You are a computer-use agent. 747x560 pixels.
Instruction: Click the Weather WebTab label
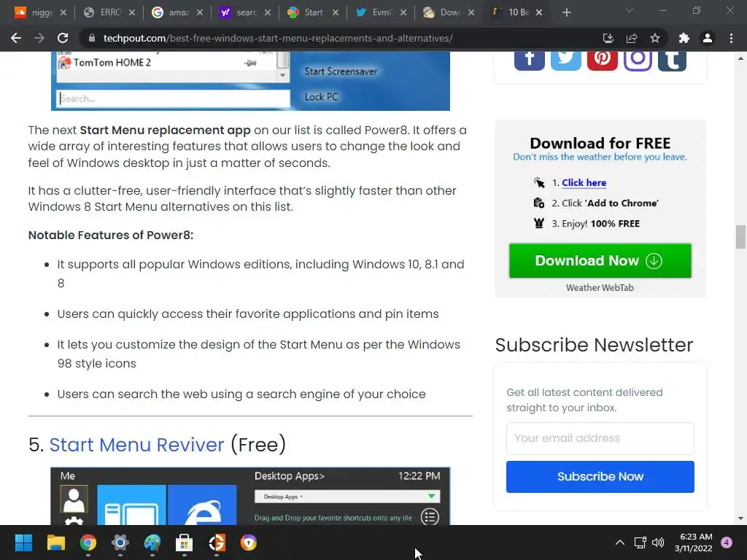600,287
